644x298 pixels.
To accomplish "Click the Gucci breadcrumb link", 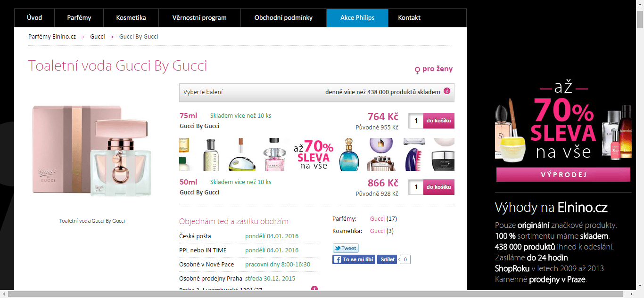I will pyautogui.click(x=98, y=36).
